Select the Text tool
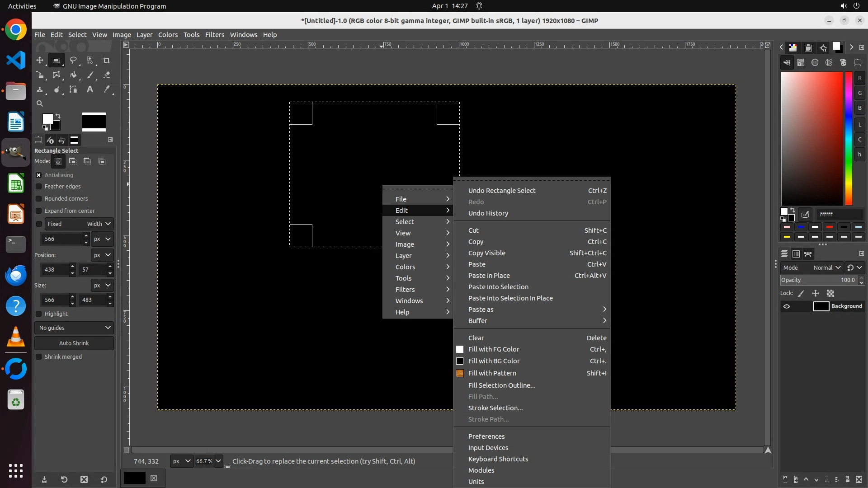Image resolution: width=868 pixels, height=488 pixels. point(90,89)
